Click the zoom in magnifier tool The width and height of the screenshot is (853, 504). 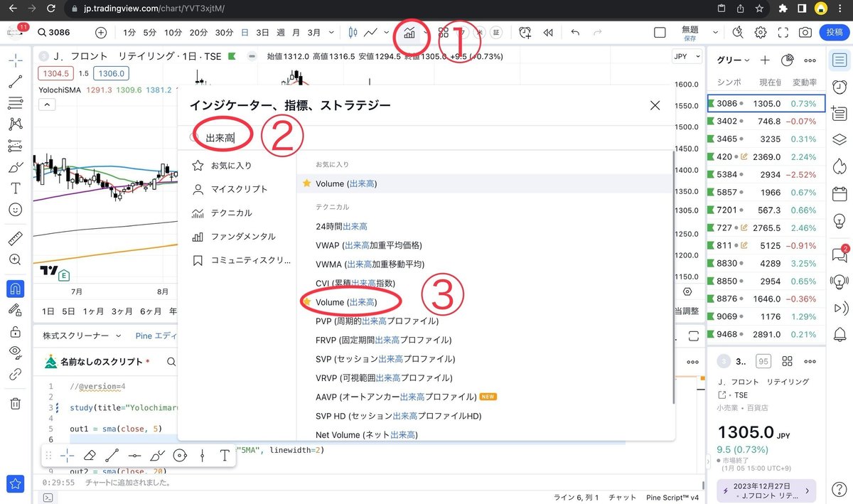click(15, 259)
